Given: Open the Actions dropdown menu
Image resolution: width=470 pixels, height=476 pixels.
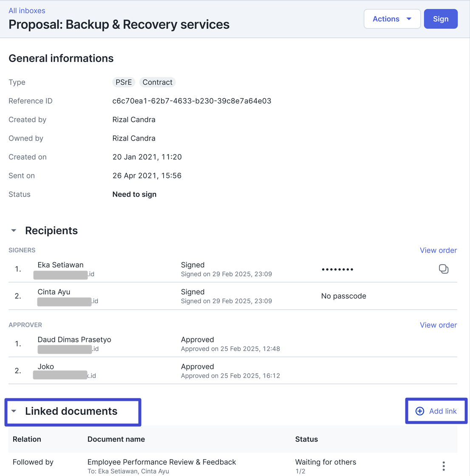Looking at the screenshot, I should tap(392, 19).
